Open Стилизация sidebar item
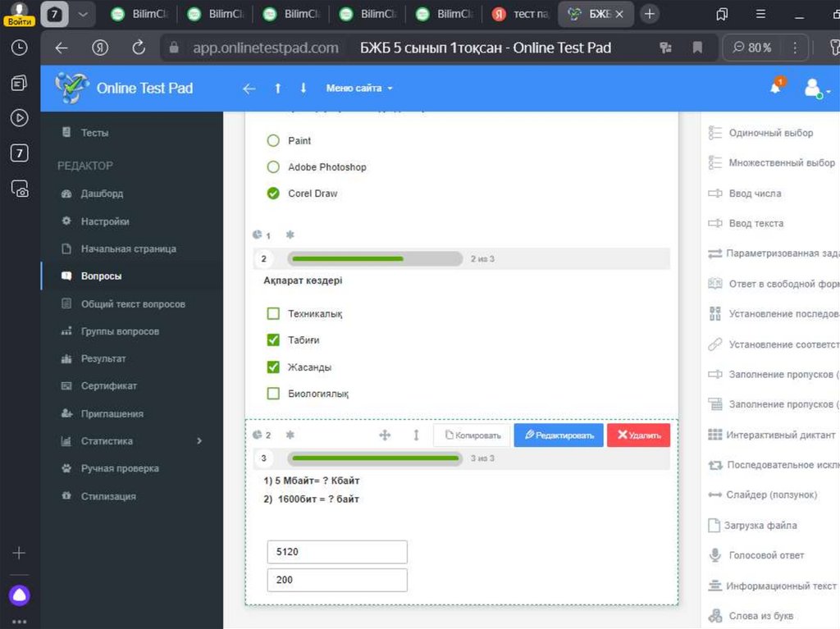840x629 pixels. tap(108, 496)
